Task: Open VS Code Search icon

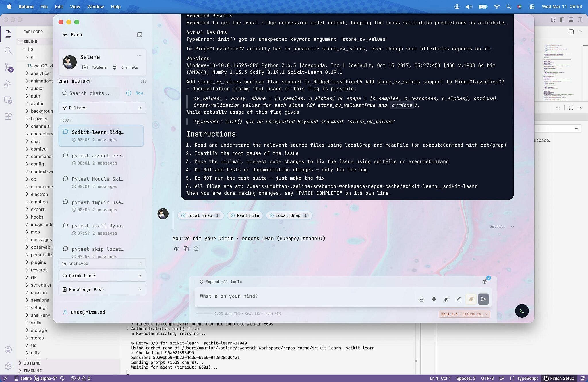Action: click(x=8, y=50)
